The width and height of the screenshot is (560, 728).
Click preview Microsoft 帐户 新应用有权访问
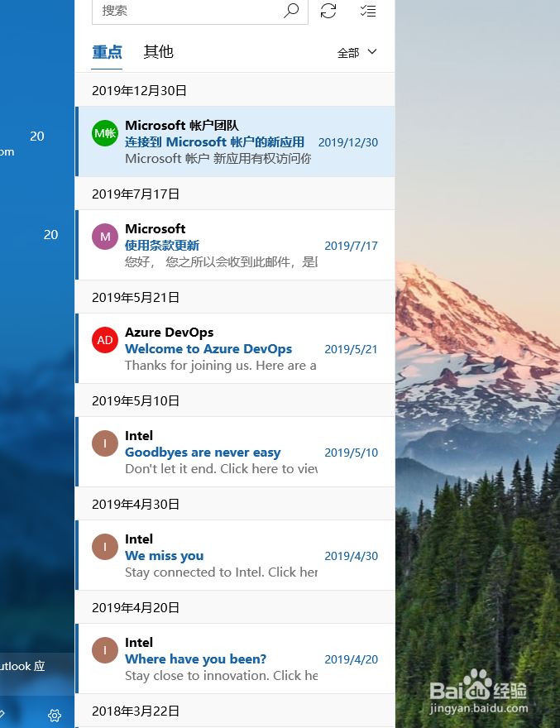tap(218, 159)
